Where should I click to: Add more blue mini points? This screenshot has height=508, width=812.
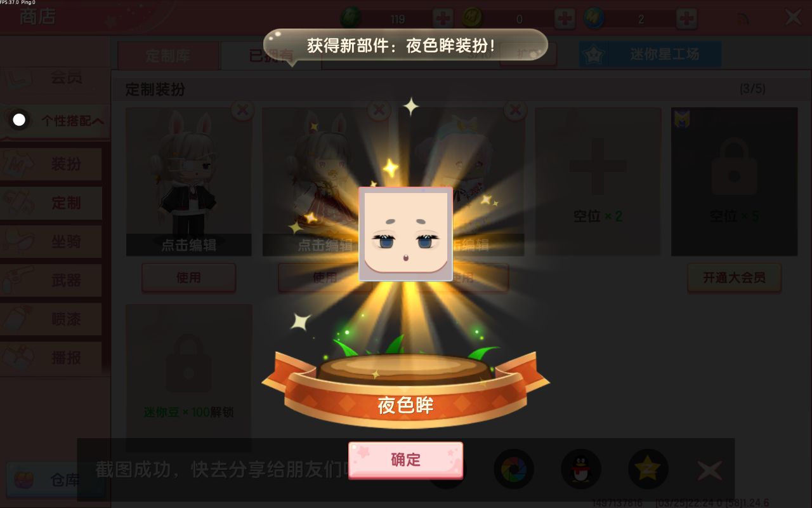tap(686, 18)
